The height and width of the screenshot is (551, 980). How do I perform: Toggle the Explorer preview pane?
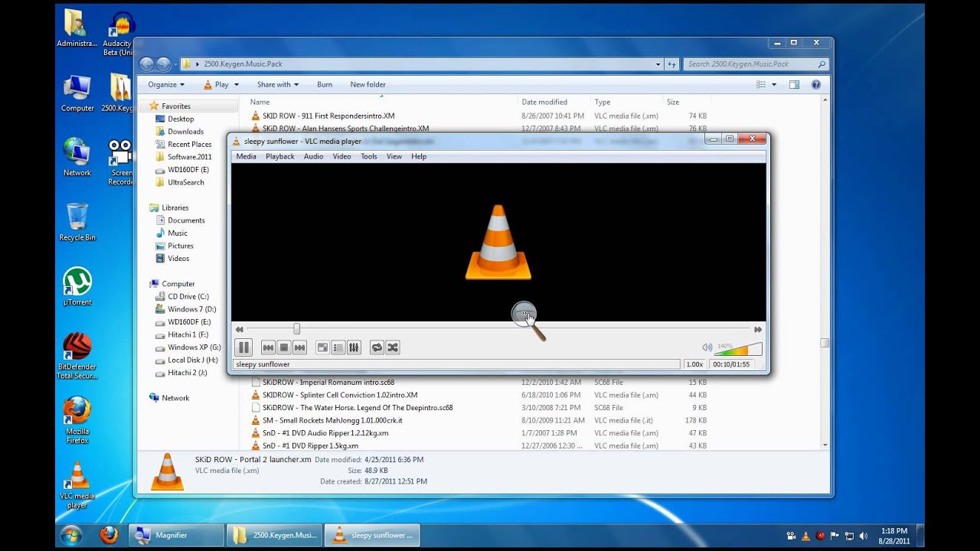794,85
